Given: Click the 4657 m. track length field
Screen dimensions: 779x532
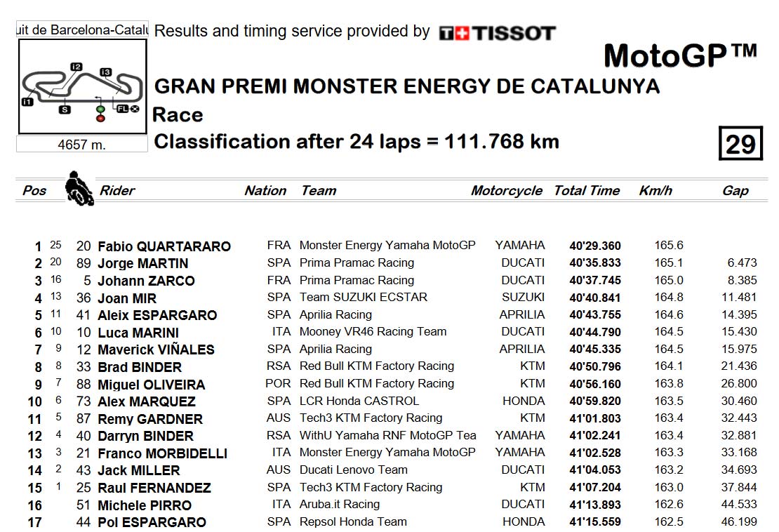Looking at the screenshot, I should pos(82,145).
